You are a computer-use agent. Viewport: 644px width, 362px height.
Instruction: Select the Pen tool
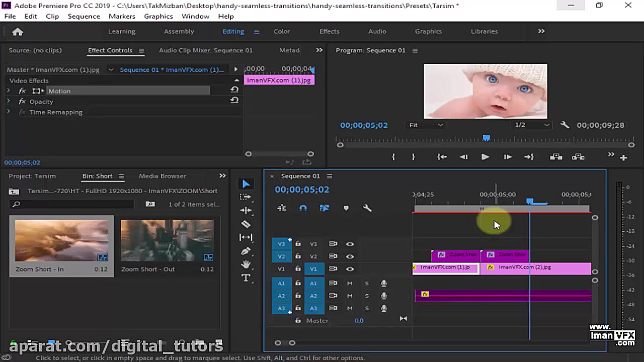(246, 251)
